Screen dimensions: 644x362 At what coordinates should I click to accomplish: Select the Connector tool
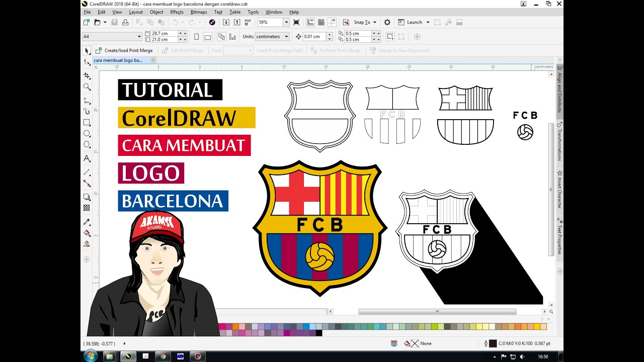(87, 183)
